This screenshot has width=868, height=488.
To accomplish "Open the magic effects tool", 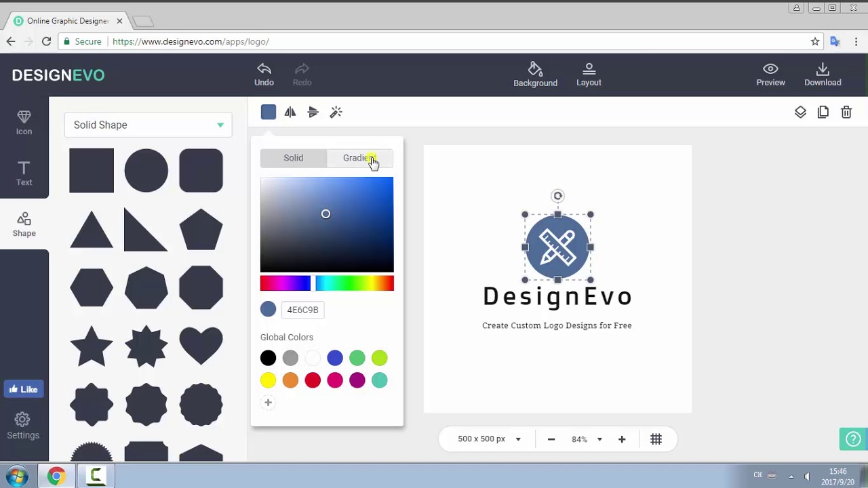I will click(336, 112).
